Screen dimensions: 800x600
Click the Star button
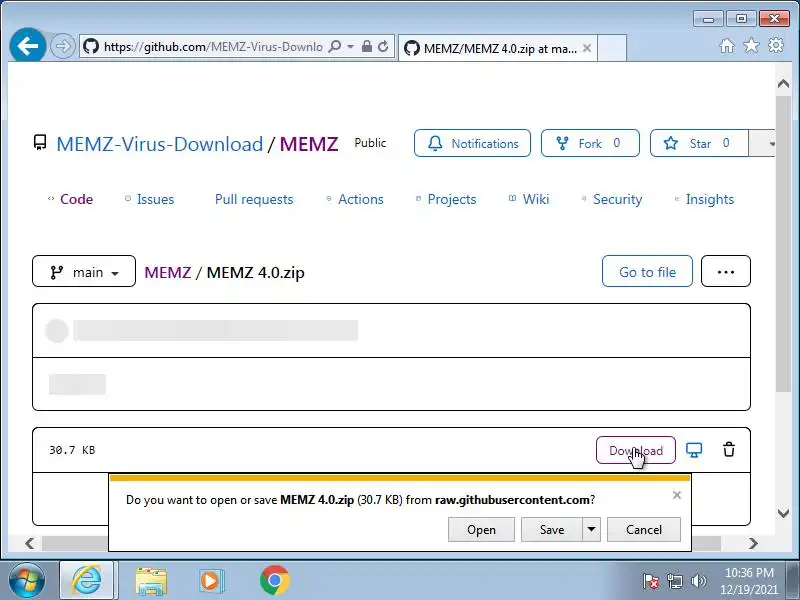(699, 143)
